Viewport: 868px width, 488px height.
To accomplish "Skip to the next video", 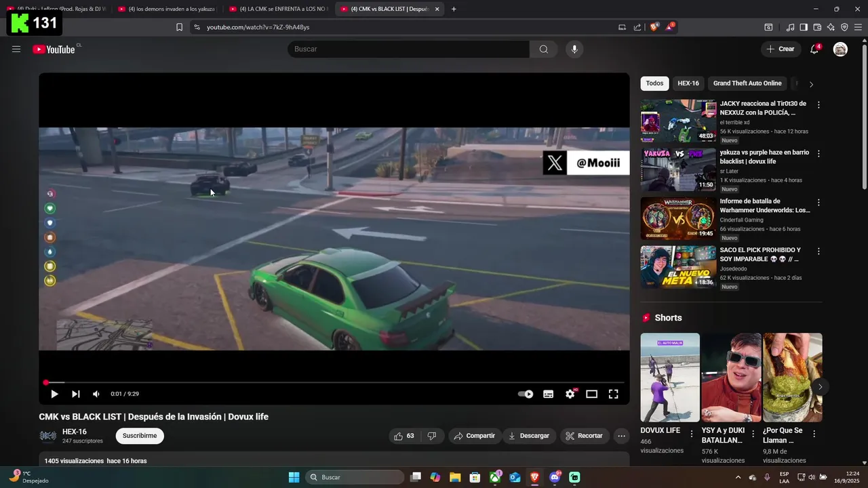I will click(76, 394).
